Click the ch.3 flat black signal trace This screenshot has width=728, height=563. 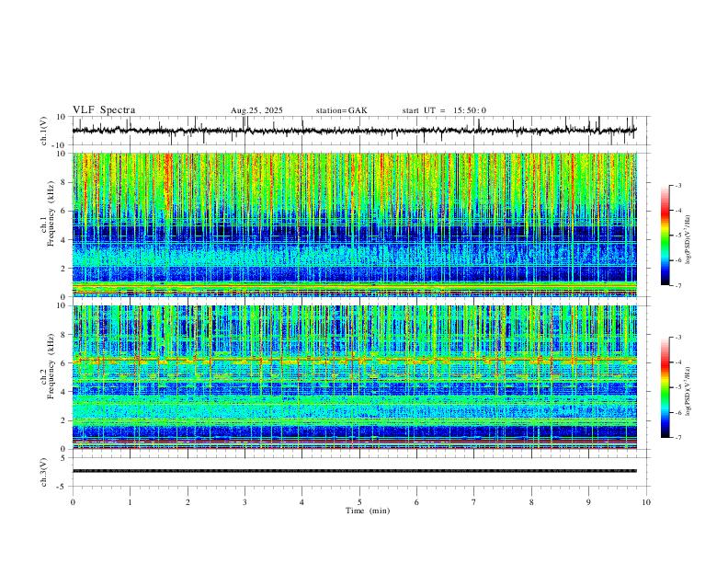[354, 471]
